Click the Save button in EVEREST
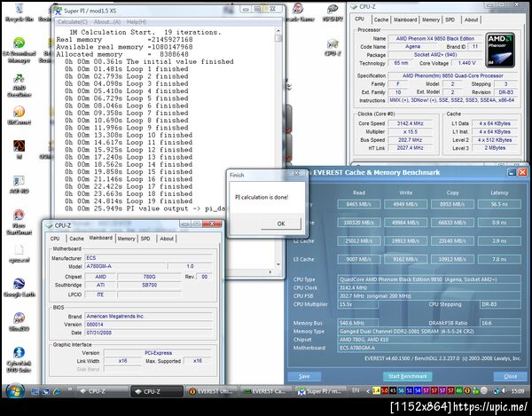 click(x=304, y=376)
